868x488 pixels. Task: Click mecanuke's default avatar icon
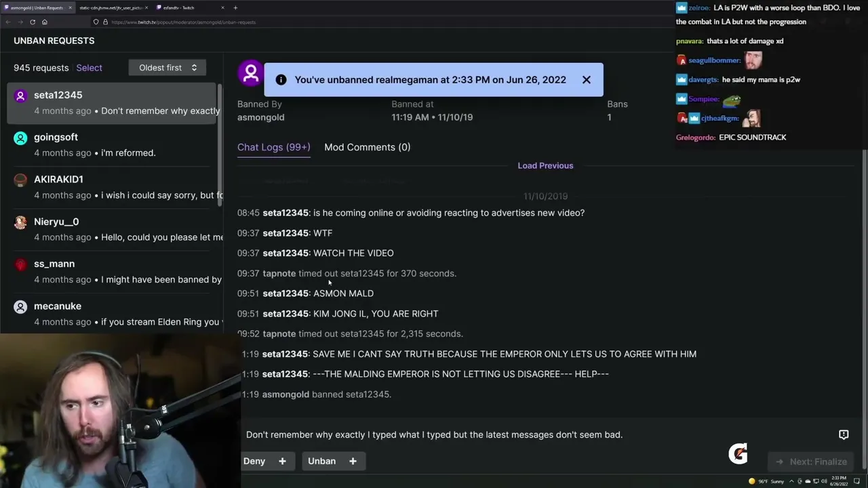tap(20, 307)
